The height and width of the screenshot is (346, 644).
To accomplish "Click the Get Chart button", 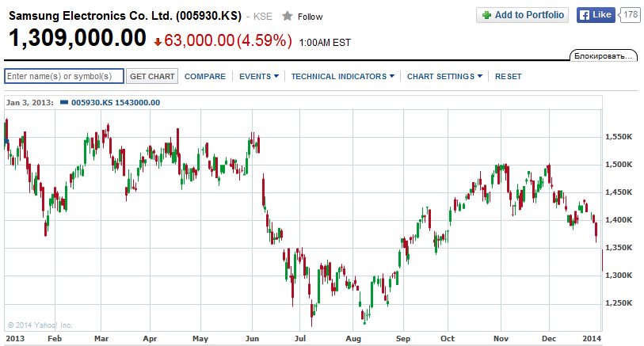I will (x=152, y=76).
